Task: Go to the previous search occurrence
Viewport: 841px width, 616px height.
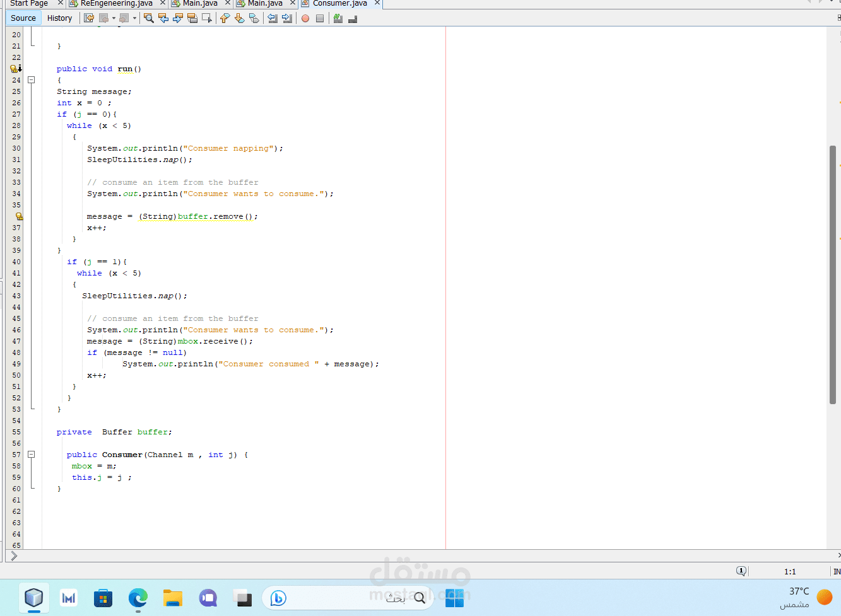Action: [163, 18]
